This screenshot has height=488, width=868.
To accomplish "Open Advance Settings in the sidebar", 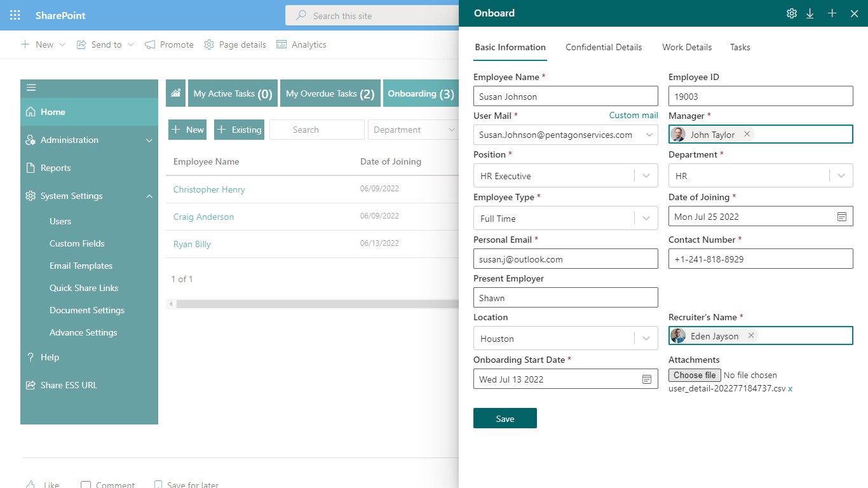I will point(83,332).
